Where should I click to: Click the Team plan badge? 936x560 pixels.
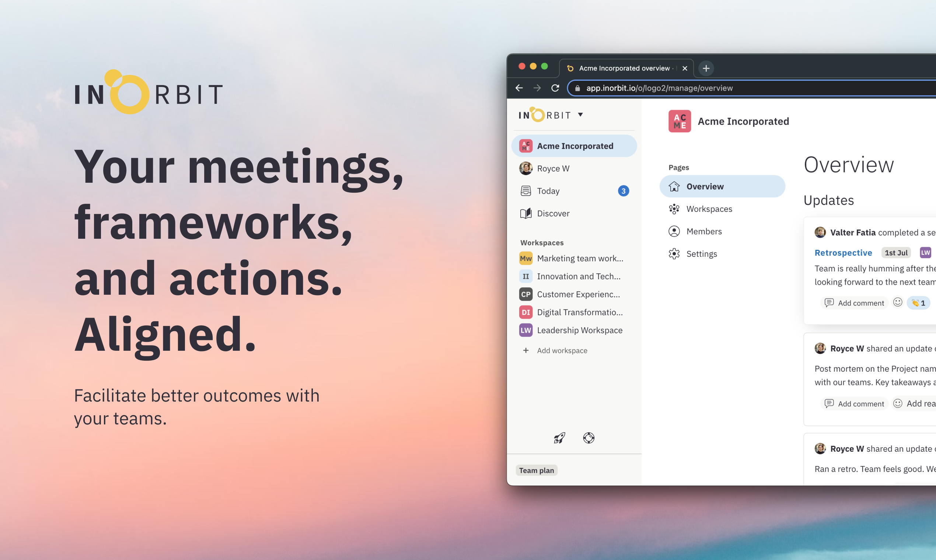point(536,470)
